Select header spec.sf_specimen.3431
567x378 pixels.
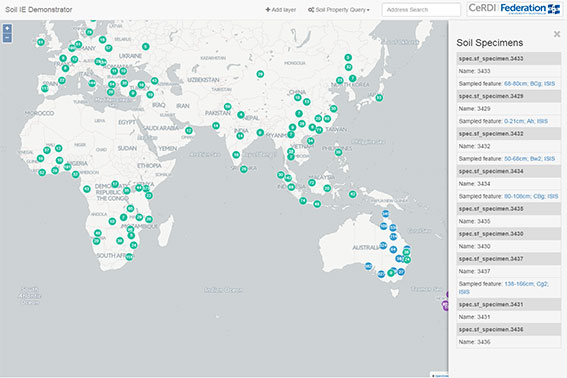[x=509, y=305]
